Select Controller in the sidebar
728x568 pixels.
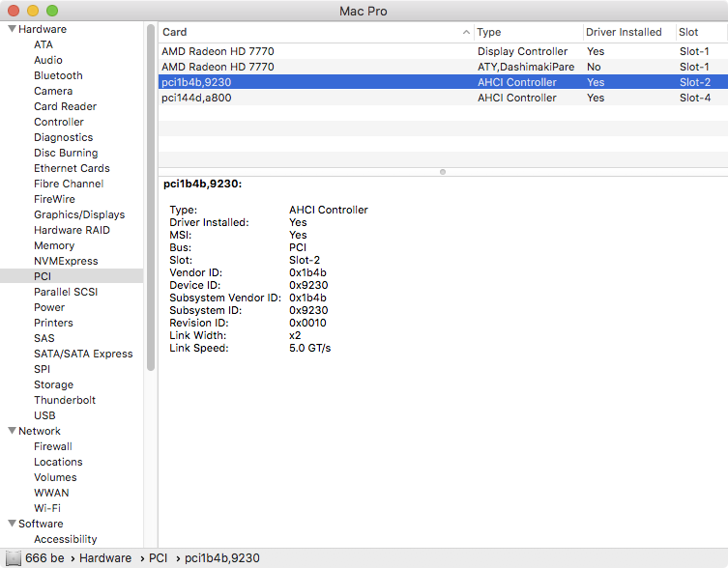tap(59, 122)
